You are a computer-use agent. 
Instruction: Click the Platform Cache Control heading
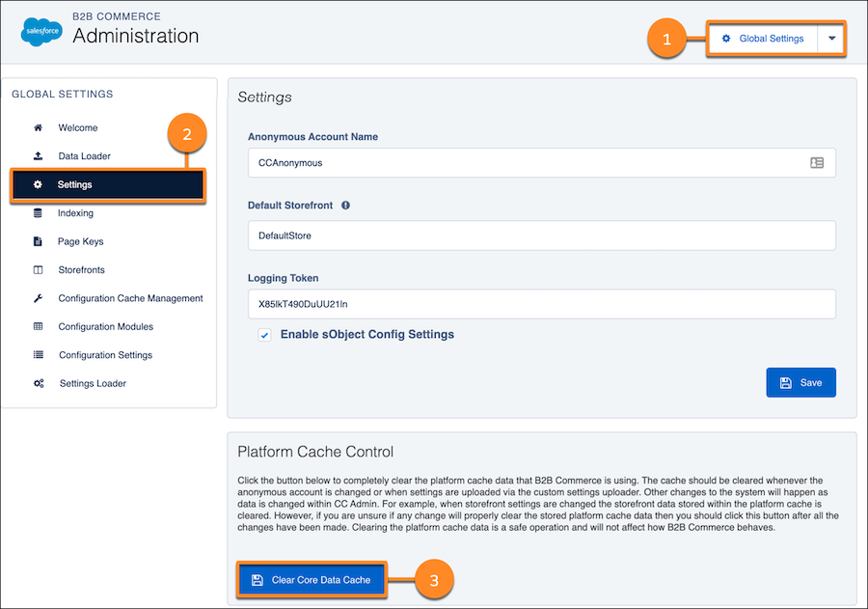pyautogui.click(x=315, y=452)
